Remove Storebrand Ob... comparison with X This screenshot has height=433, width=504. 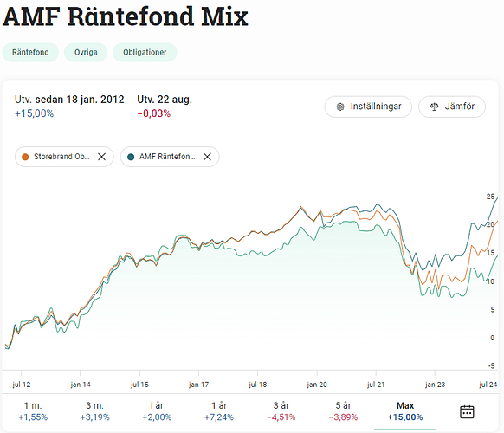(101, 157)
